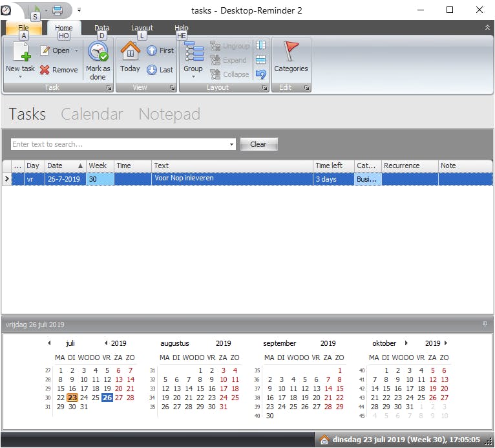The height and width of the screenshot is (448, 495).
Task: Go to Last task in view
Action: coord(153,70)
